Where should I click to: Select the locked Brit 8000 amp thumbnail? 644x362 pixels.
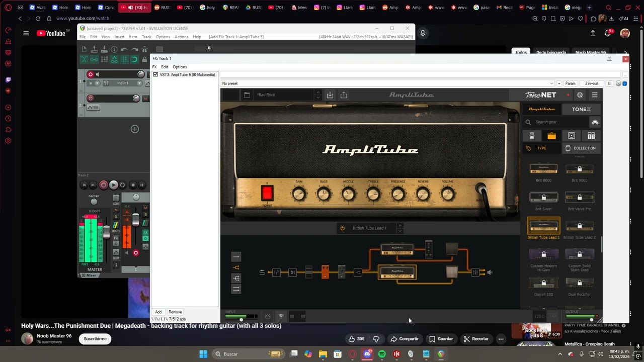(543, 169)
